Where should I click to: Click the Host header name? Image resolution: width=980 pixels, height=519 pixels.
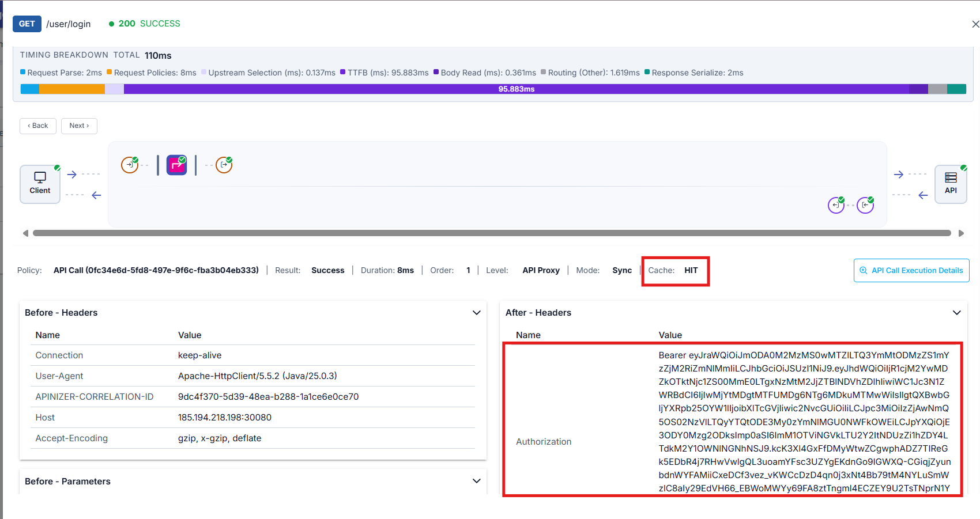click(x=45, y=418)
